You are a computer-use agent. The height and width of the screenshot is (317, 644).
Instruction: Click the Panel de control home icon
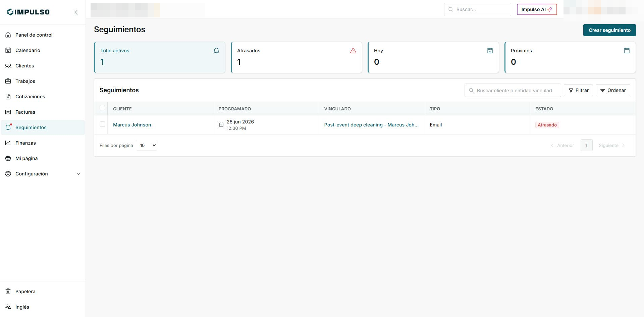(x=8, y=35)
